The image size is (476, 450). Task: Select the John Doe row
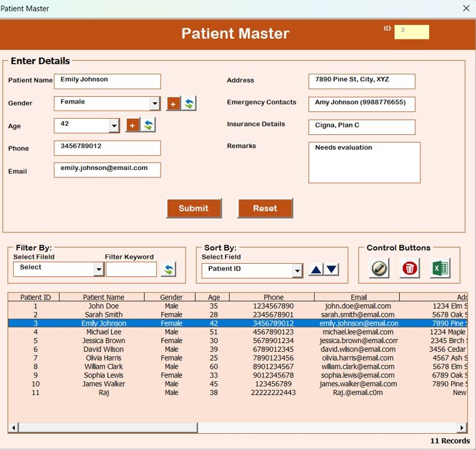(x=237, y=306)
